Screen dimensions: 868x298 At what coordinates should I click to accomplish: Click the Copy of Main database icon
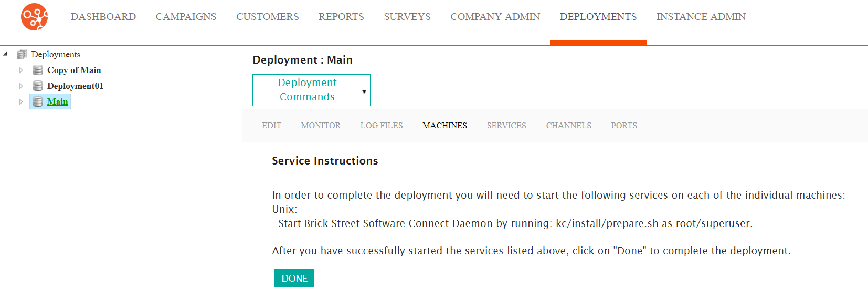pyautogui.click(x=38, y=70)
